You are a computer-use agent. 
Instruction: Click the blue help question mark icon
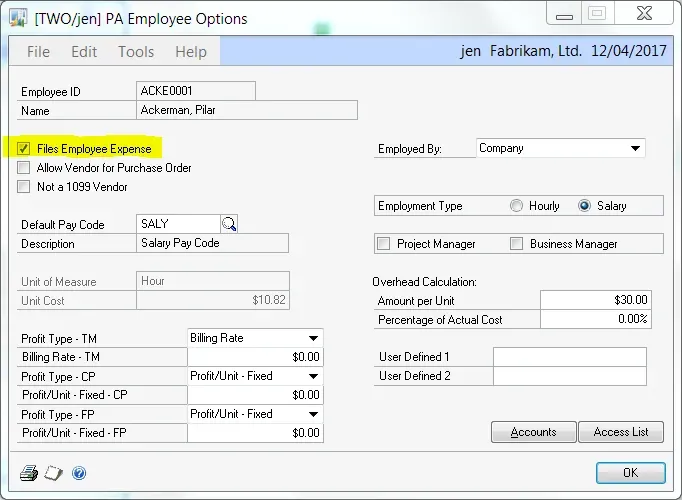point(79,473)
